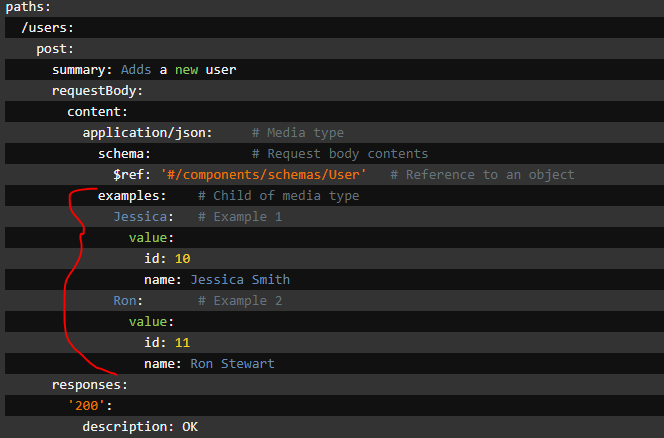Select the id value 11

(183, 343)
